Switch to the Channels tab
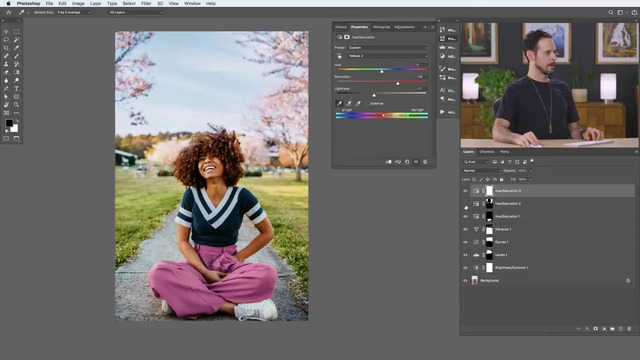The image size is (640, 360). (487, 152)
